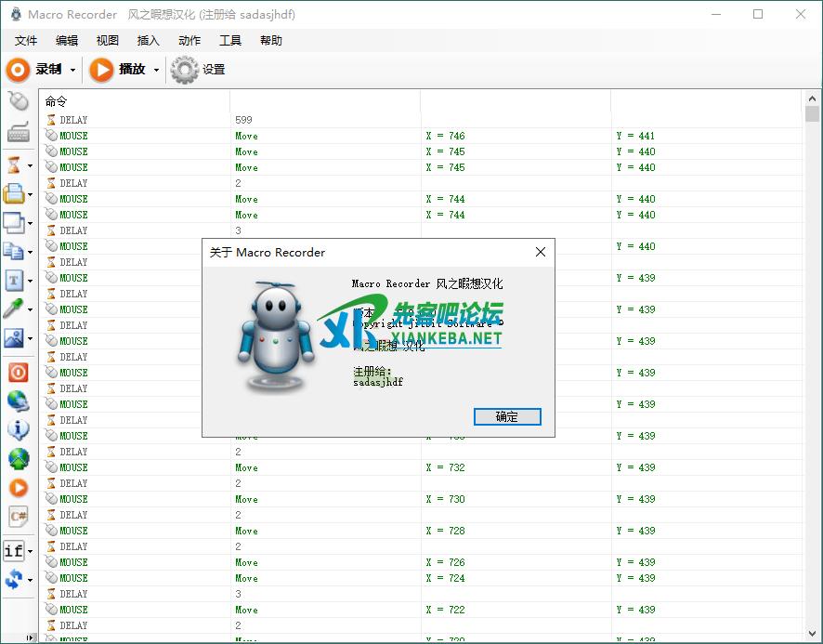The width and height of the screenshot is (823, 644).
Task: Click the mouse action icon in sidebar
Action: (x=18, y=101)
